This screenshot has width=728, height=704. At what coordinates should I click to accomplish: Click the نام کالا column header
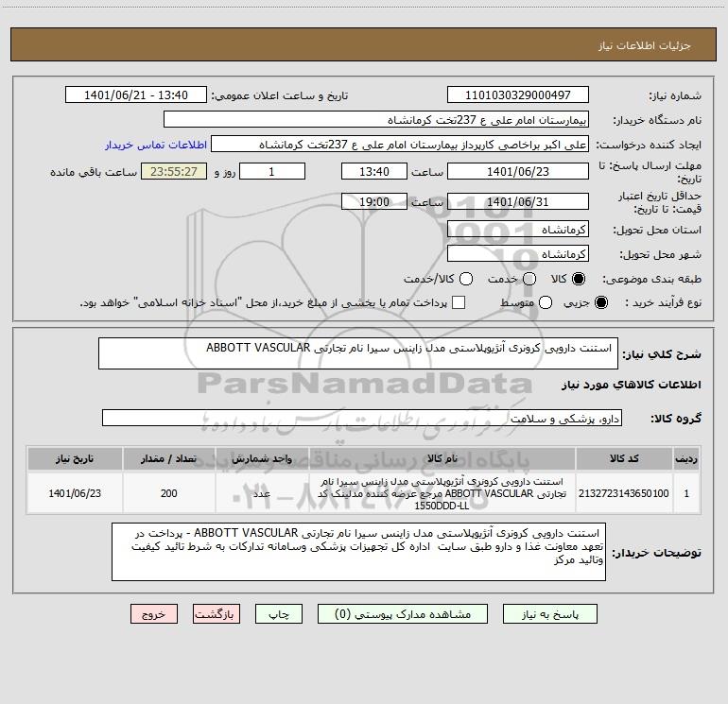[442, 458]
